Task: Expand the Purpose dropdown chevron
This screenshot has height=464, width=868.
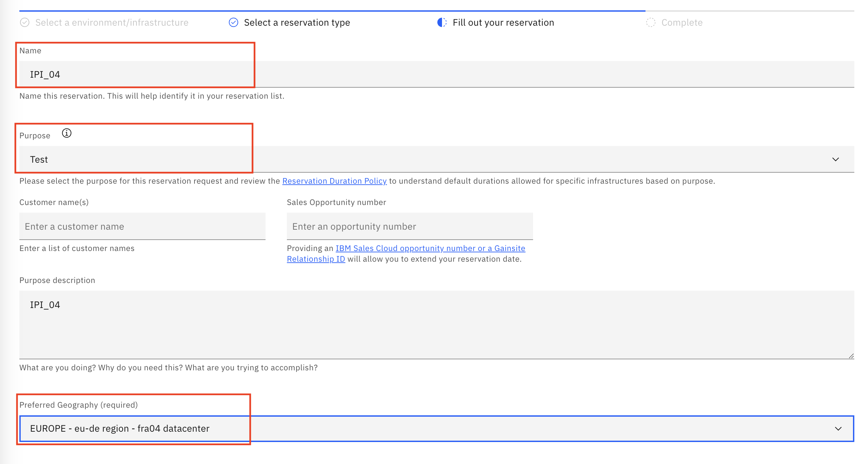Action: (x=835, y=160)
